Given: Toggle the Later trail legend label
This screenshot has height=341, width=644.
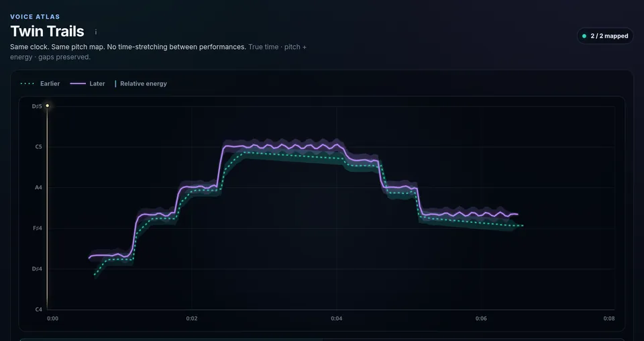Looking at the screenshot, I should (97, 84).
